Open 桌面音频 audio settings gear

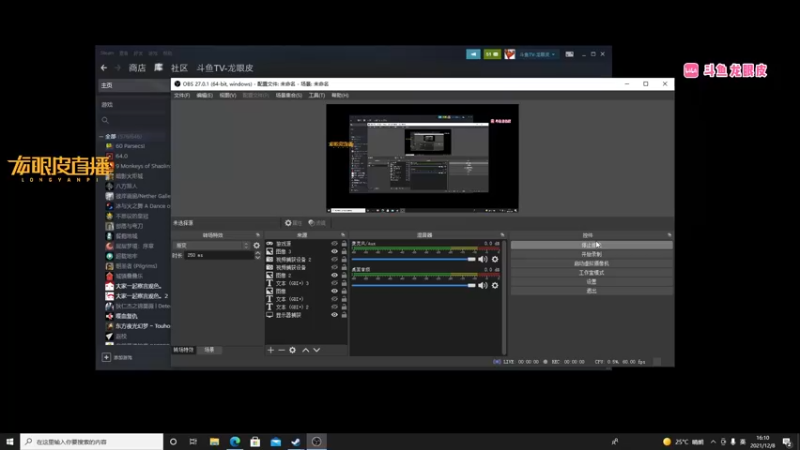tap(495, 285)
